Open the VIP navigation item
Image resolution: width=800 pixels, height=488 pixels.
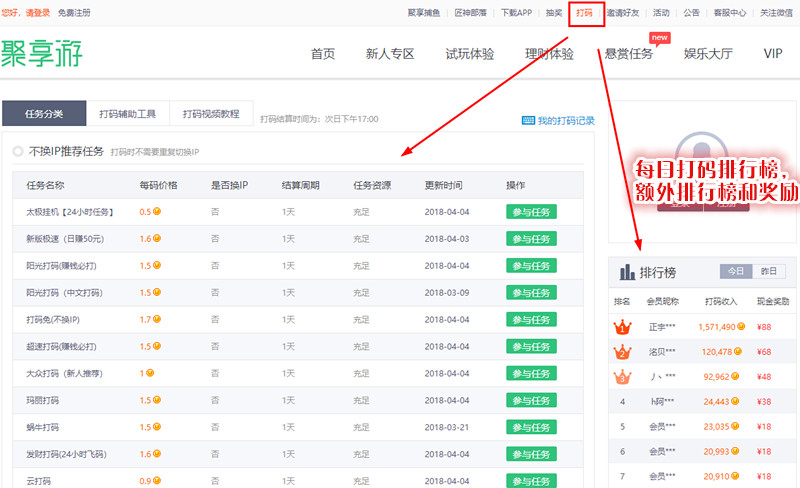773,54
